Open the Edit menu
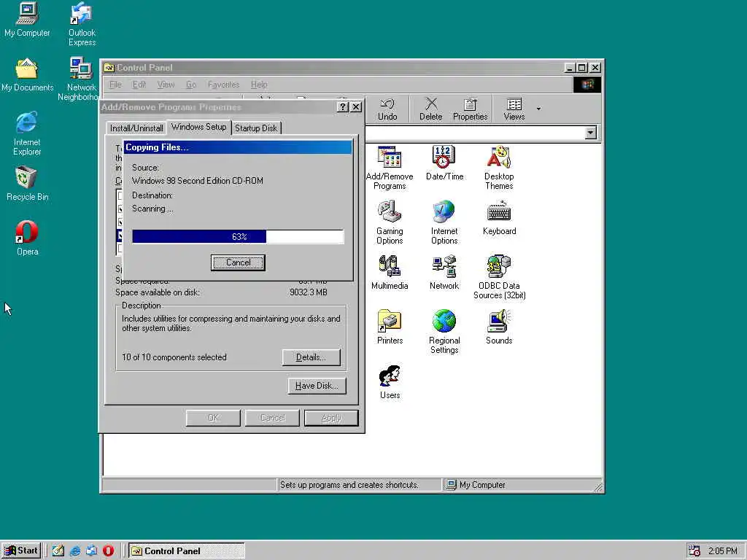Viewport: 747px width, 560px height. (139, 85)
